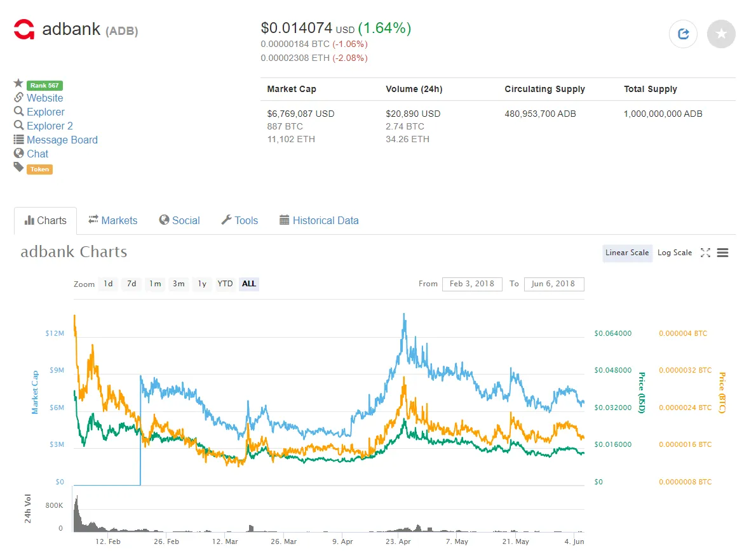Image resolution: width=756 pixels, height=551 pixels.
Task: Switch to the Tools tab
Action: (240, 221)
